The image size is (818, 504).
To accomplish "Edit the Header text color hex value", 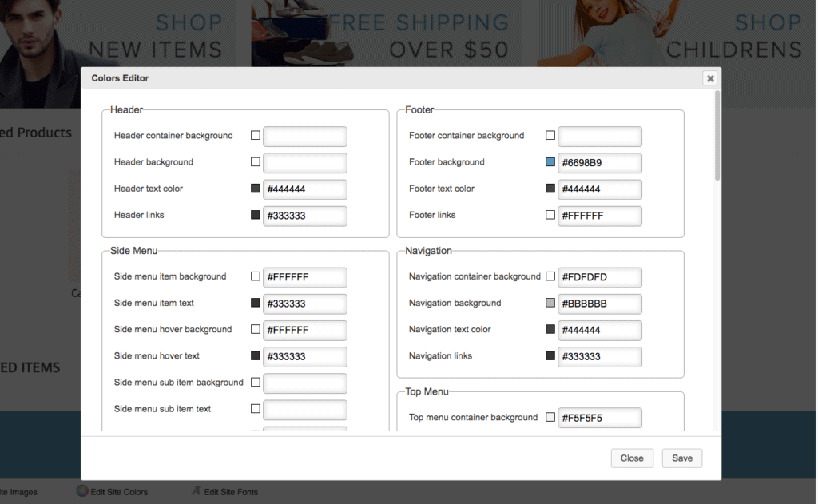I will point(304,189).
